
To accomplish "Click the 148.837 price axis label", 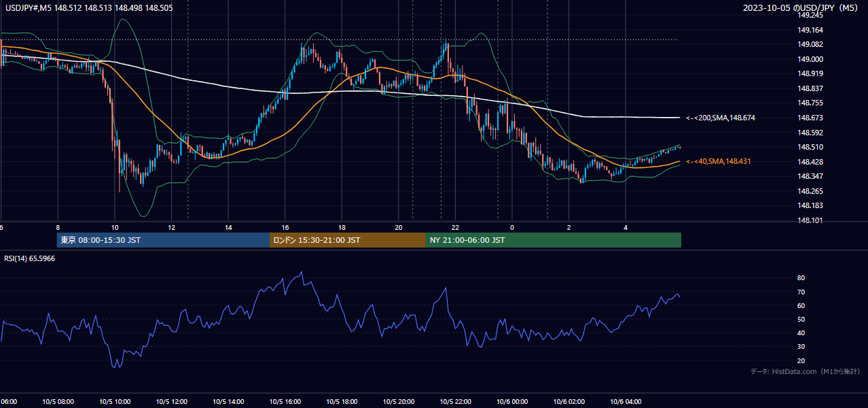I will coord(810,88).
